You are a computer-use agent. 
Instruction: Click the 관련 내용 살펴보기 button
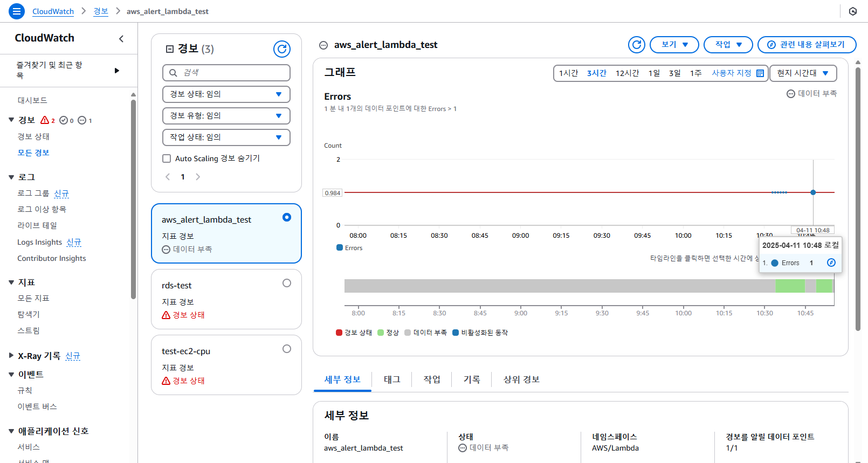click(807, 45)
